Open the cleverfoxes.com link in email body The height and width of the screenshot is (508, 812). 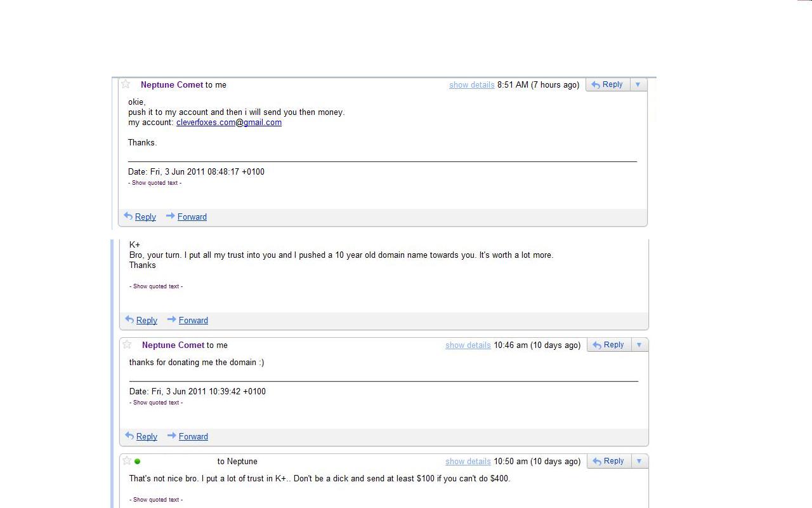point(206,123)
